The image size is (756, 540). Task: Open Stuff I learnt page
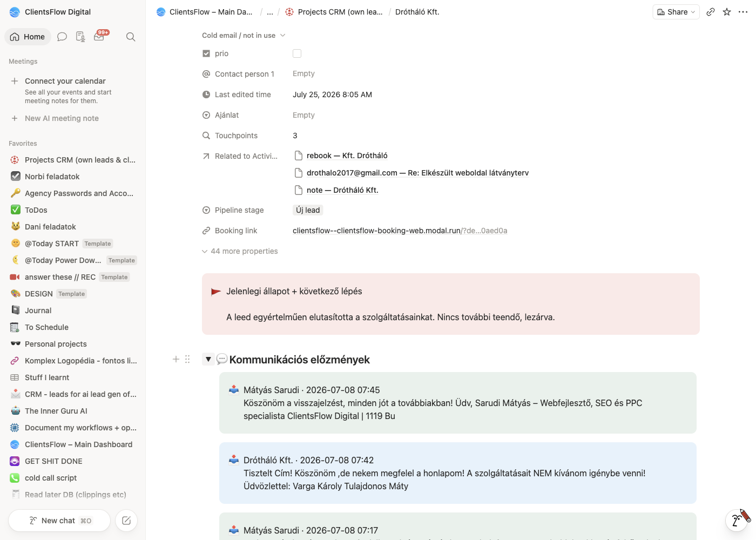click(73, 377)
